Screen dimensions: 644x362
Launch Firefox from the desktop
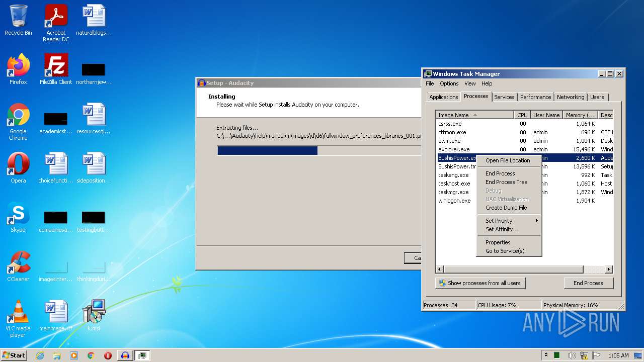18,69
